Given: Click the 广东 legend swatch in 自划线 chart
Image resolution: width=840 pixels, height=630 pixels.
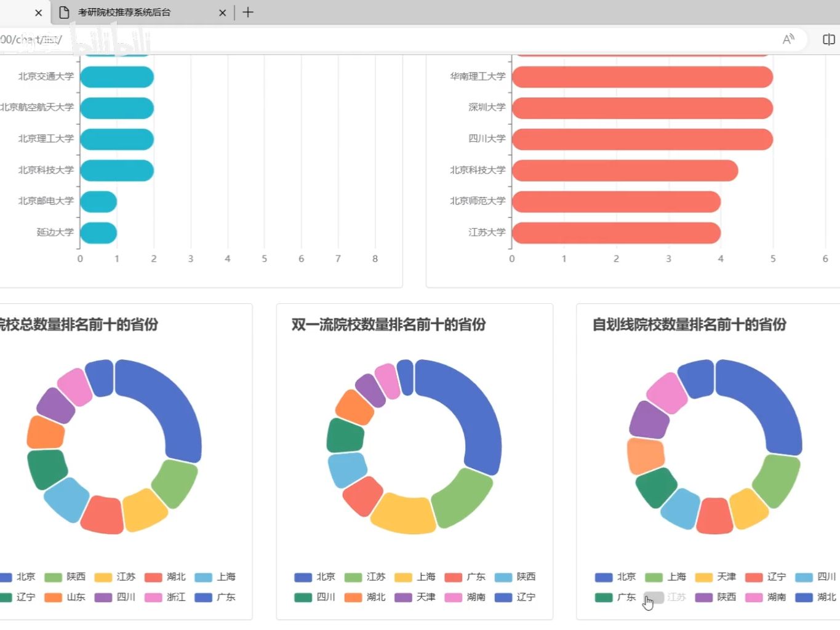Looking at the screenshot, I should [604, 597].
